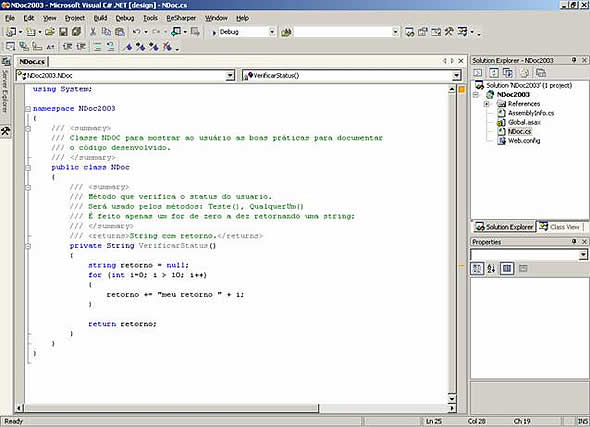Open the ReSharper menu
The height and width of the screenshot is (427, 590).
[x=181, y=18]
